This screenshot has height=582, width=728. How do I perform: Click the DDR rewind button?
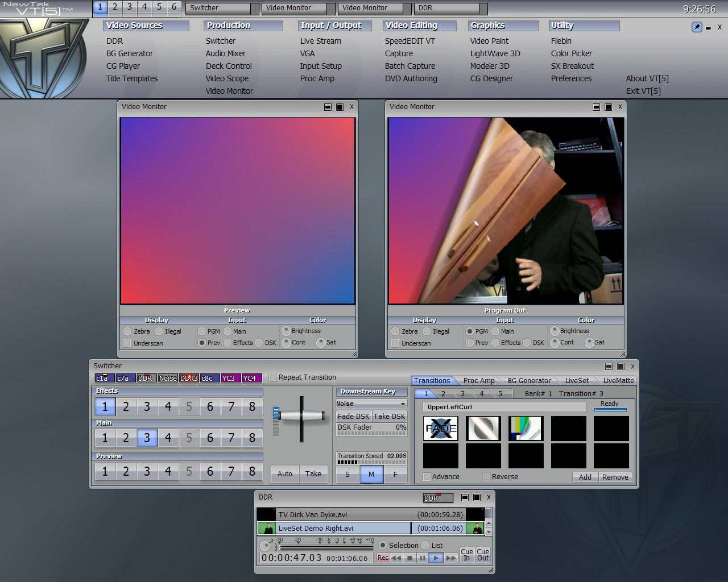point(396,558)
